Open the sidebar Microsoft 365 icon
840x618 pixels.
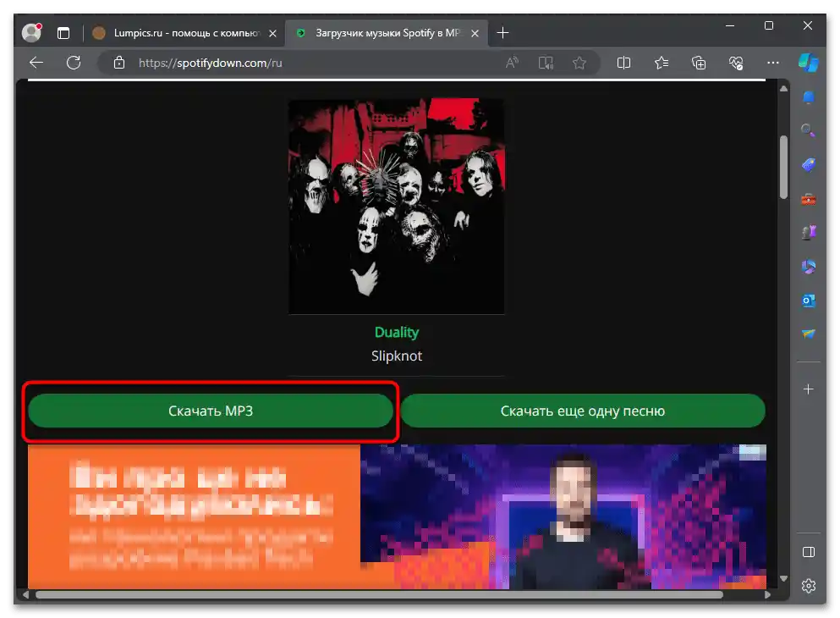pos(809,267)
